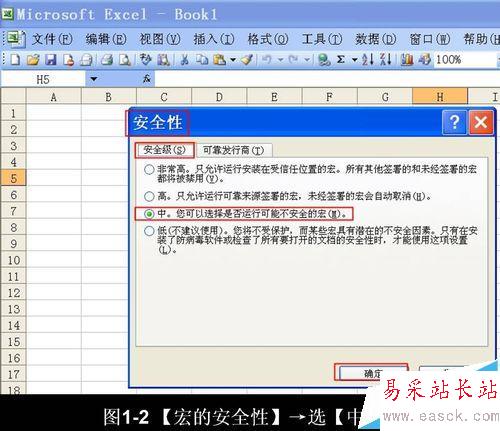Select column A header
500x431 pixels.
point(53,97)
